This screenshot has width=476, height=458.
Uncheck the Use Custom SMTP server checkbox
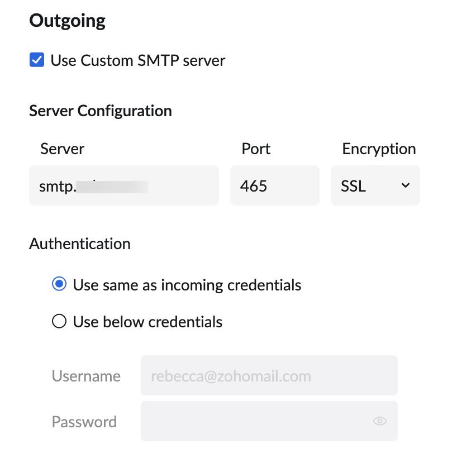37,60
